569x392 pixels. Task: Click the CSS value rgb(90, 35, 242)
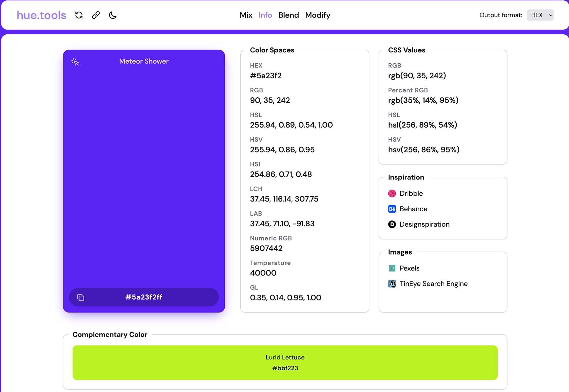[417, 76]
